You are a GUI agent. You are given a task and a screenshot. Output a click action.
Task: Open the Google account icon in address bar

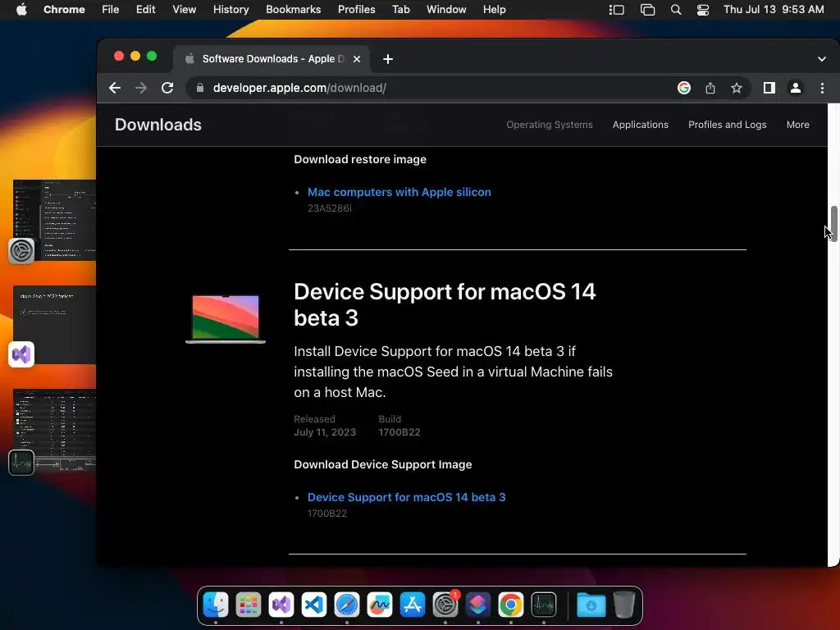684,88
